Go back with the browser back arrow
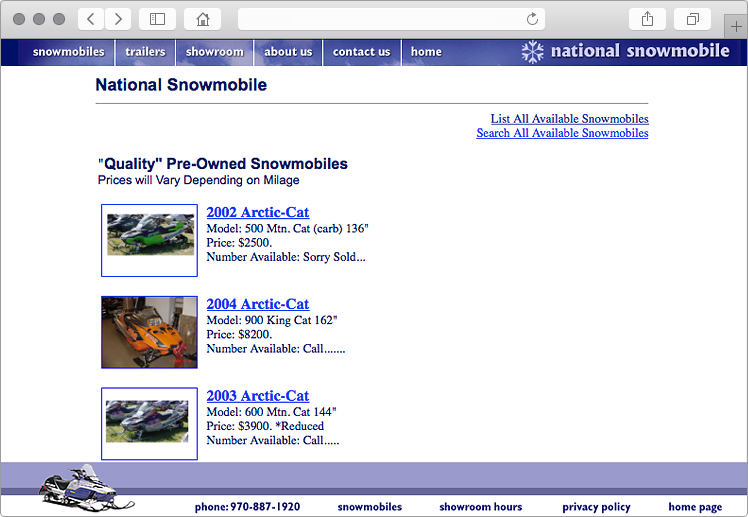 (x=91, y=19)
